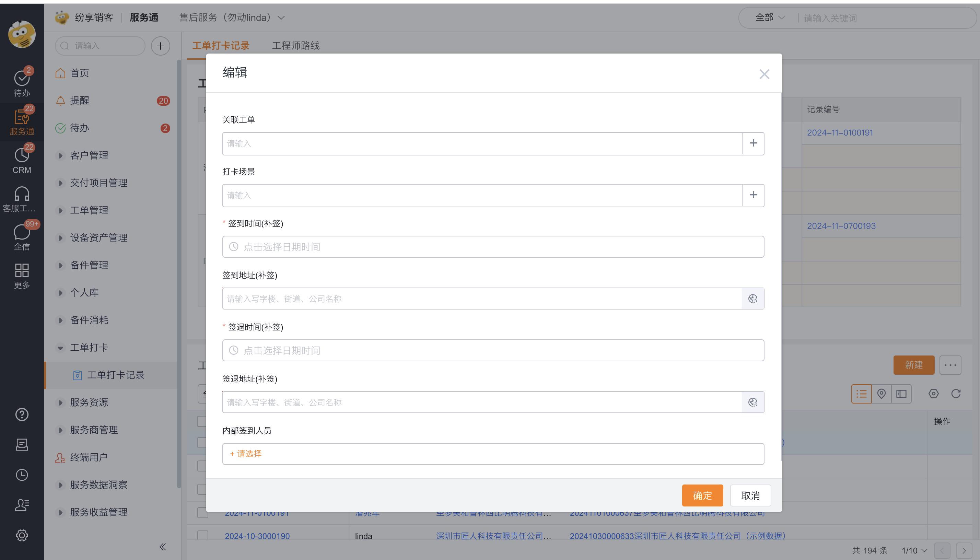Click plus button next to menu search
The height and width of the screenshot is (560, 980).
click(x=160, y=46)
